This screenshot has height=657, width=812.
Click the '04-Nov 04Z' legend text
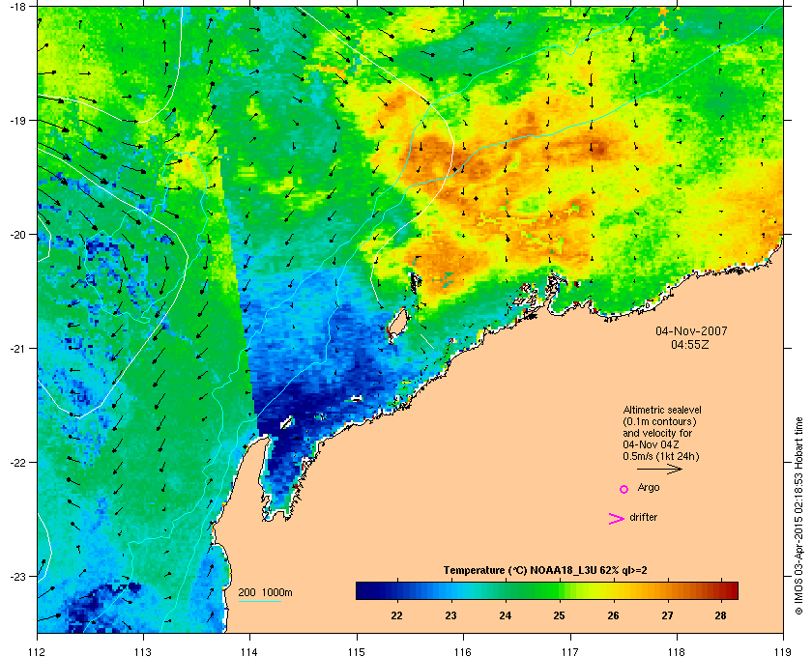[651, 444]
